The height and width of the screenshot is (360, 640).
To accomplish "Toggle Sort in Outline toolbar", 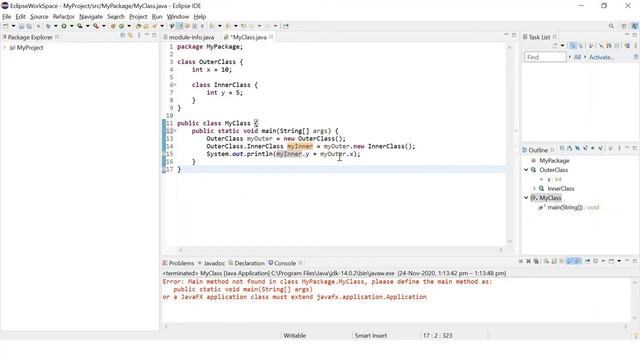I will pos(570,149).
